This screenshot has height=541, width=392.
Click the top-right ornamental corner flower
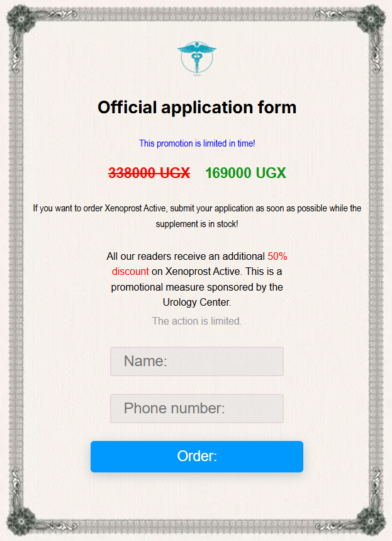[x=372, y=17]
